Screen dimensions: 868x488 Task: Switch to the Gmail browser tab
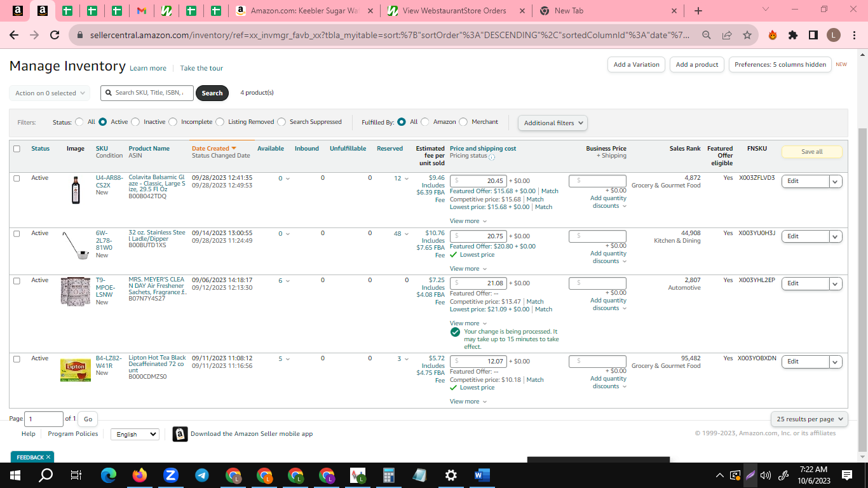tap(142, 11)
